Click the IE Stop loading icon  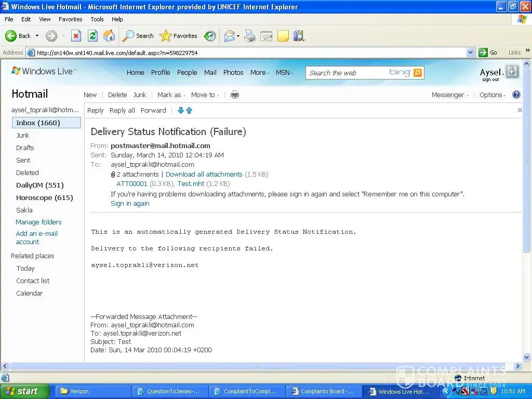click(76, 36)
